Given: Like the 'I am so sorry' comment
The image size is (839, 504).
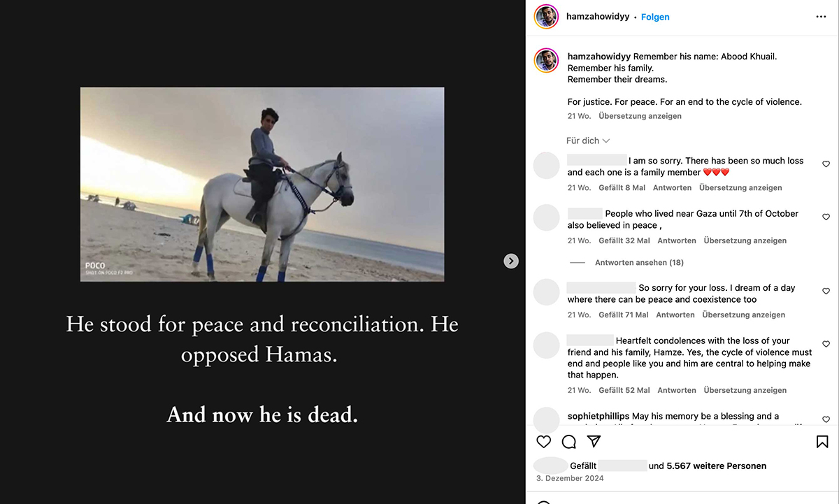Looking at the screenshot, I should 826,164.
